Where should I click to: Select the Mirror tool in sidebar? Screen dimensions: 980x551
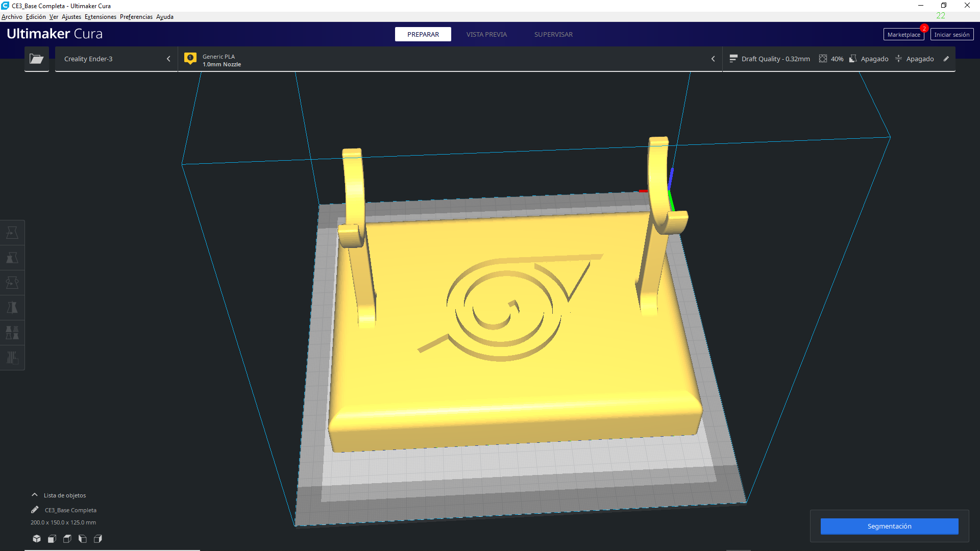point(12,308)
